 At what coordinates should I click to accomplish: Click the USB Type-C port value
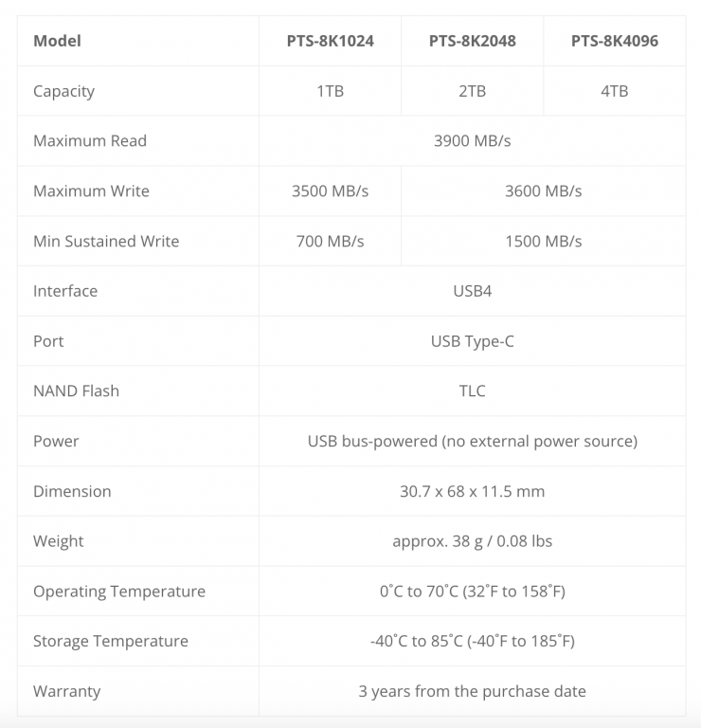click(x=472, y=341)
